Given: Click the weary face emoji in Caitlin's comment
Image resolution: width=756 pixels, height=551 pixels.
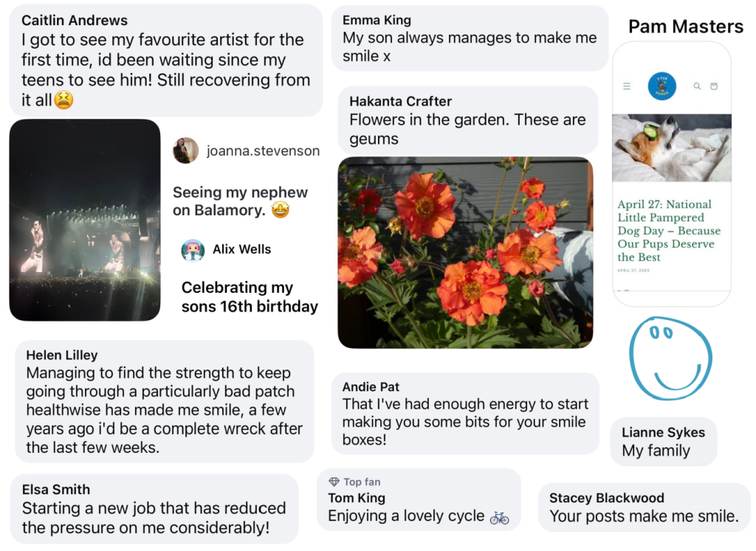Looking at the screenshot, I should click(63, 100).
